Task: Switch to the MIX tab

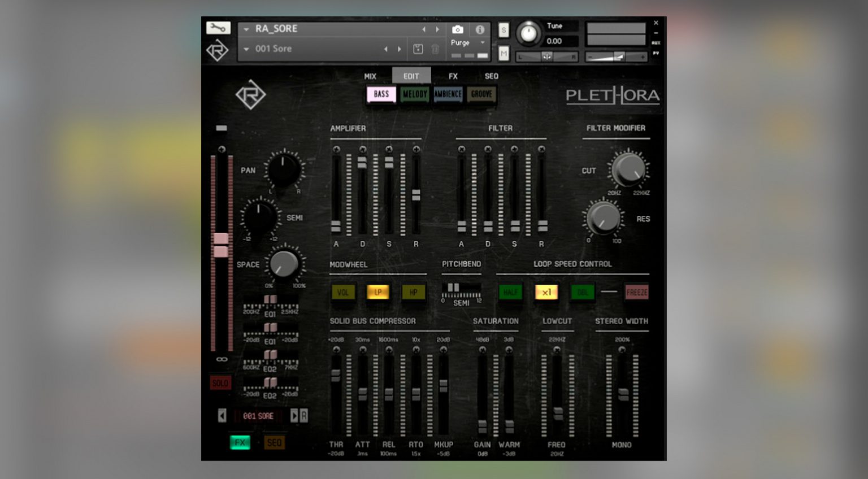Action: coord(371,75)
